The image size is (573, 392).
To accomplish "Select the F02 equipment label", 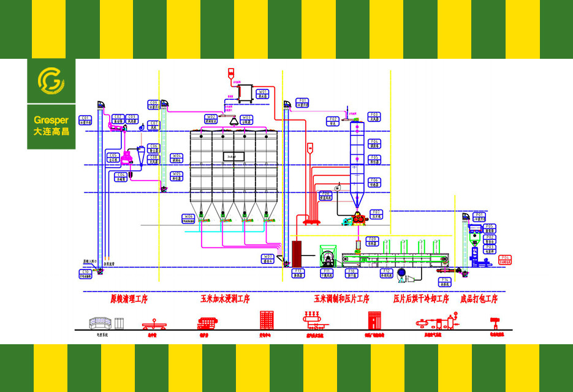I will [333, 121].
